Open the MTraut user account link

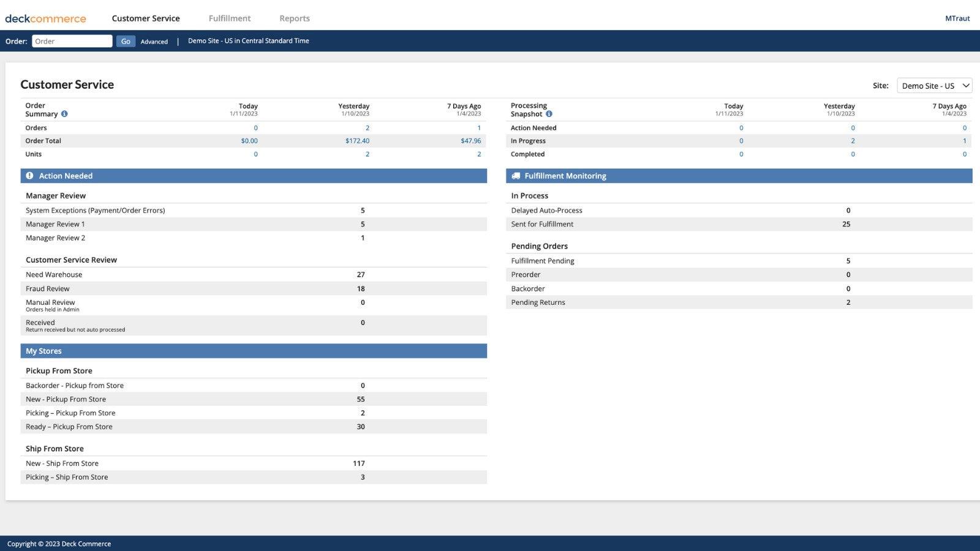tap(957, 18)
